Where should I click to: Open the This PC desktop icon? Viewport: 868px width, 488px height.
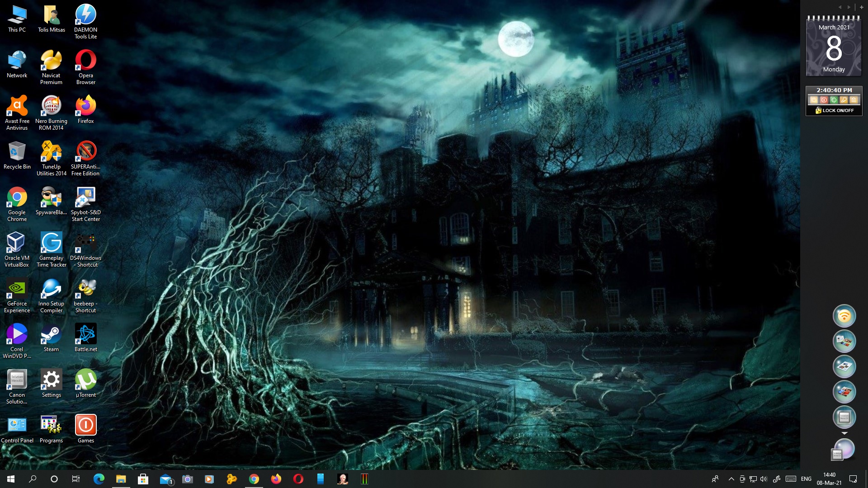17,19
